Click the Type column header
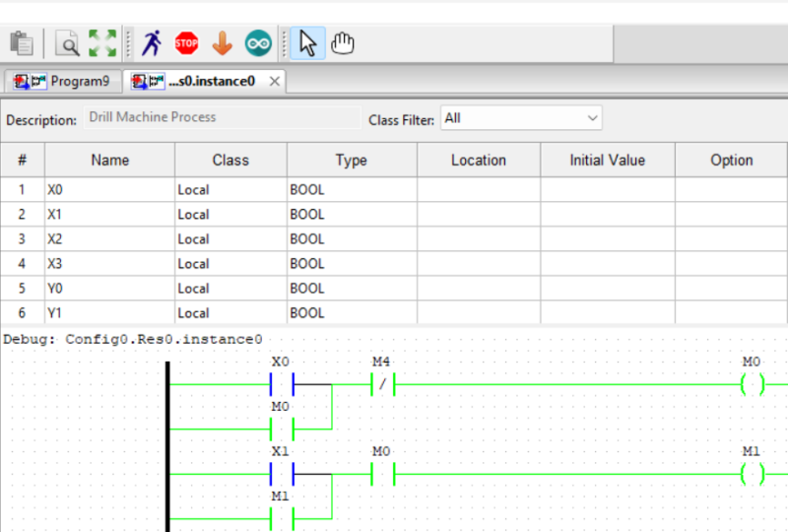The width and height of the screenshot is (788, 532). point(352,160)
